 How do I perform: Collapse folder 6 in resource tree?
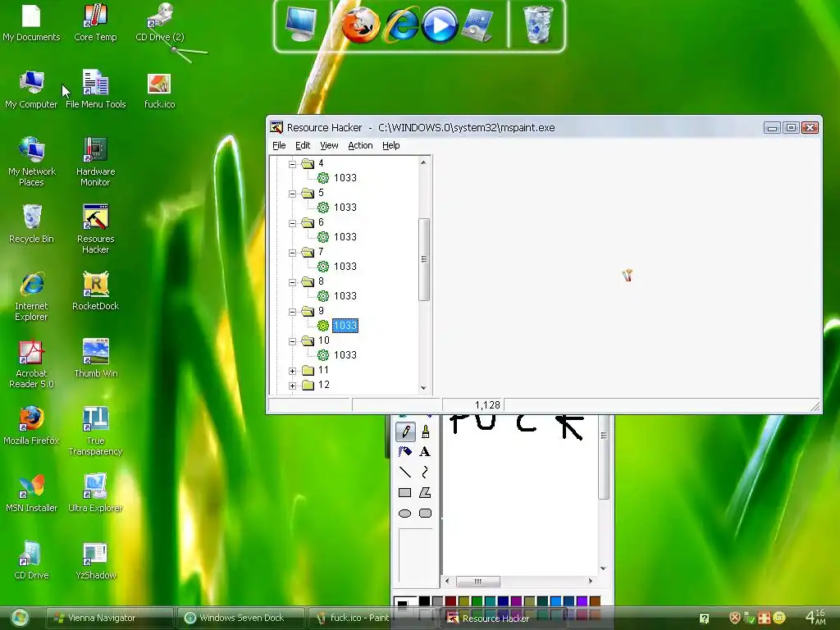[x=293, y=223]
